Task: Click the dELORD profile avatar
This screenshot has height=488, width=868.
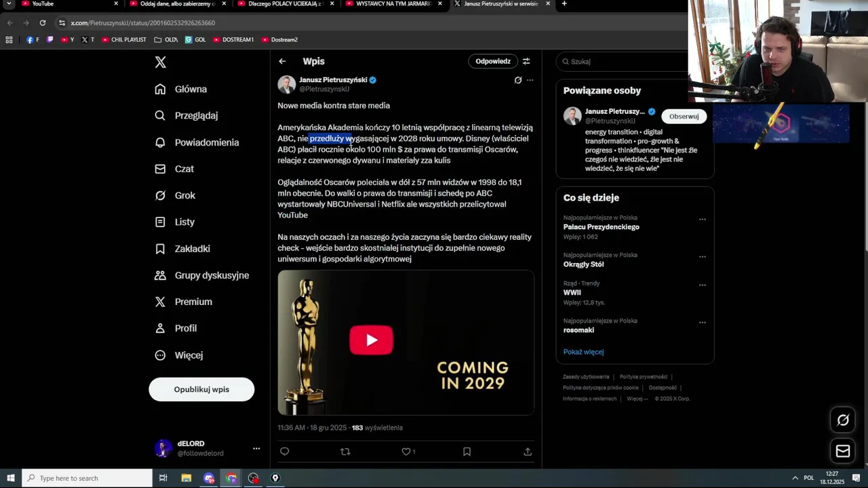Action: 163,448
